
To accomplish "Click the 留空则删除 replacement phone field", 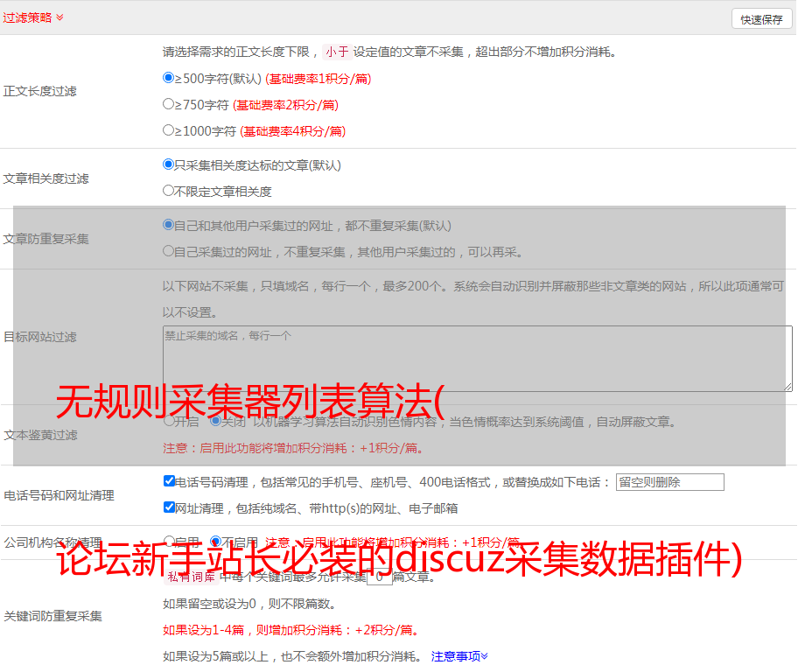I will click(669, 482).
